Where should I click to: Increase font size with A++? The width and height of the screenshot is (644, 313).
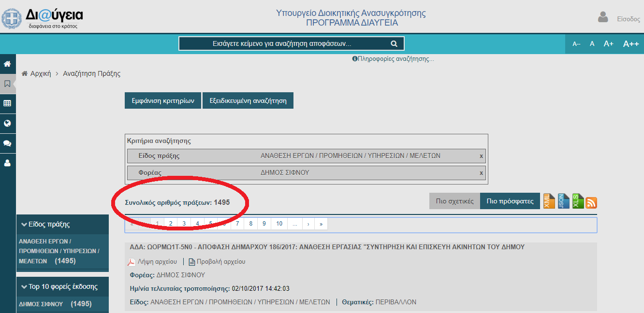(x=631, y=43)
